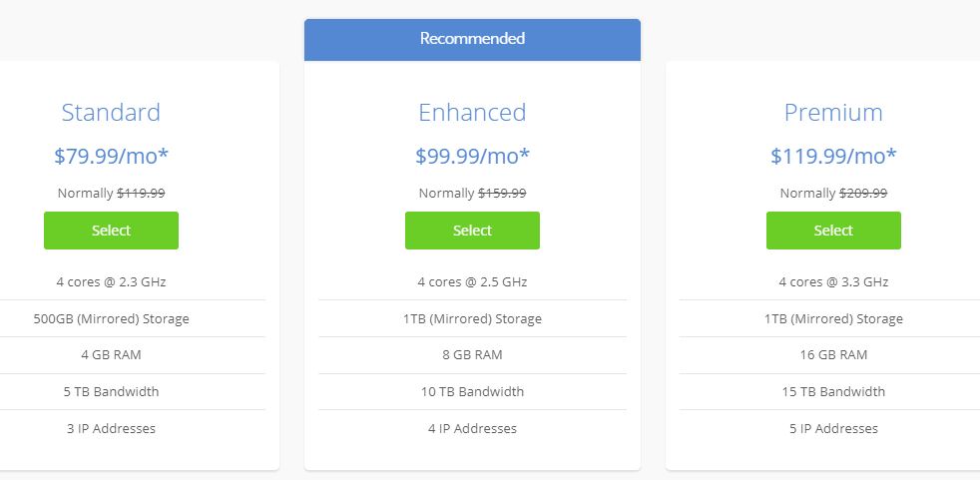The height and width of the screenshot is (480, 980).
Task: Click the struck-through $119.99 normal price
Action: [142, 194]
